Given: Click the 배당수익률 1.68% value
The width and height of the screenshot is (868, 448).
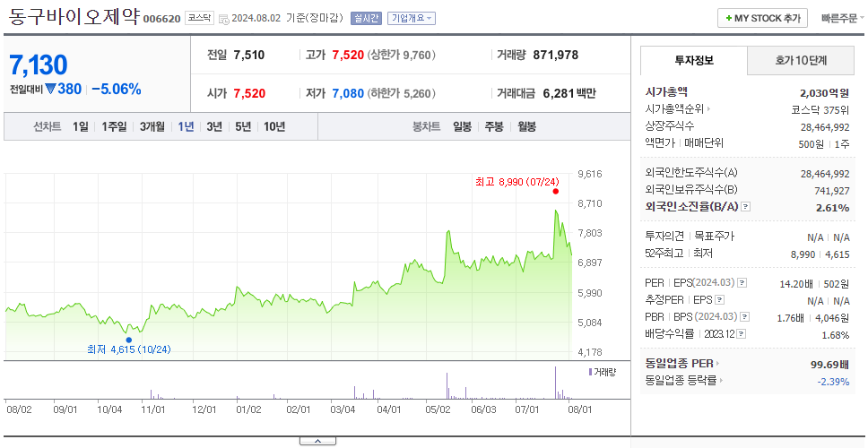Looking at the screenshot, I should tap(836, 335).
